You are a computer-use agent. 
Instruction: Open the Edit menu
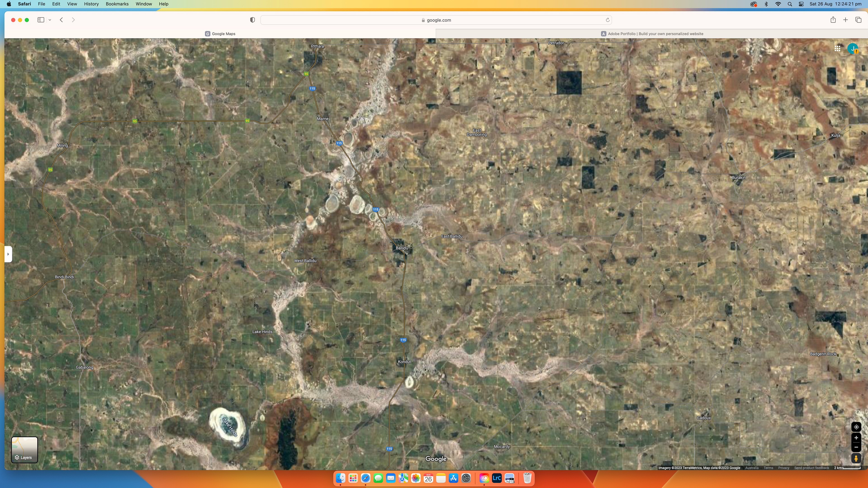[x=56, y=4]
